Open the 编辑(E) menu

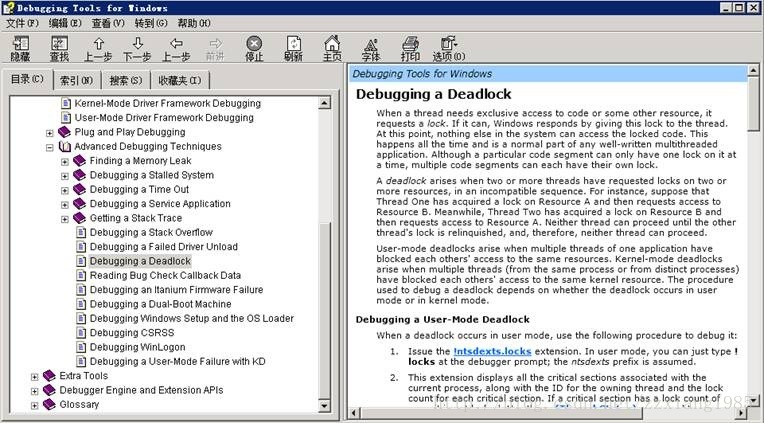click(x=65, y=23)
